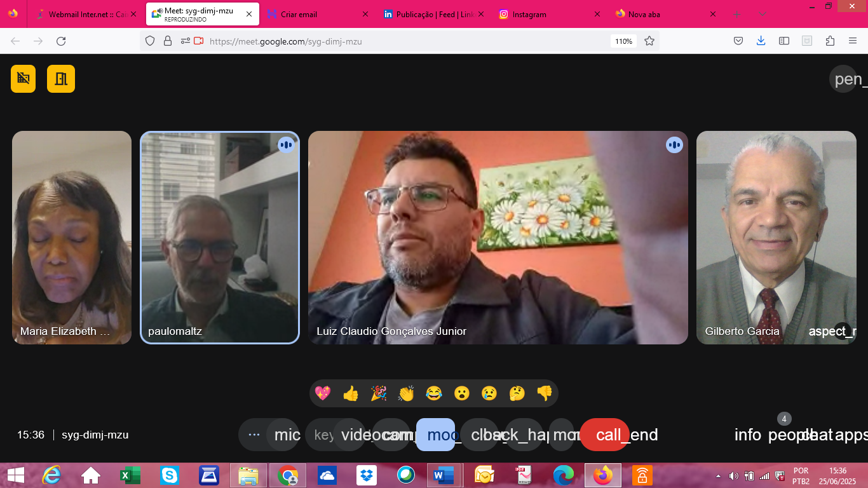Leave the call with red end button
The width and height of the screenshot is (868, 488).
click(x=605, y=435)
